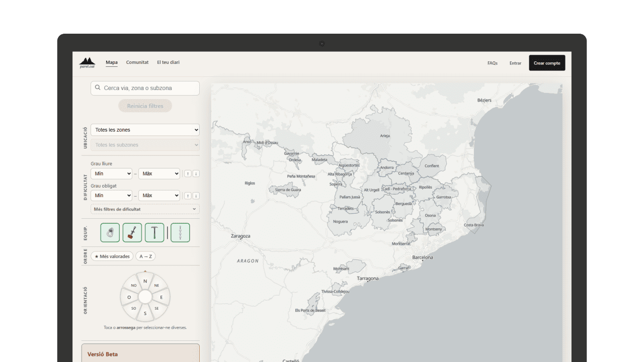This screenshot has height=362, width=644.
Task: Select south (S) orientation on compass
Action: [145, 313]
